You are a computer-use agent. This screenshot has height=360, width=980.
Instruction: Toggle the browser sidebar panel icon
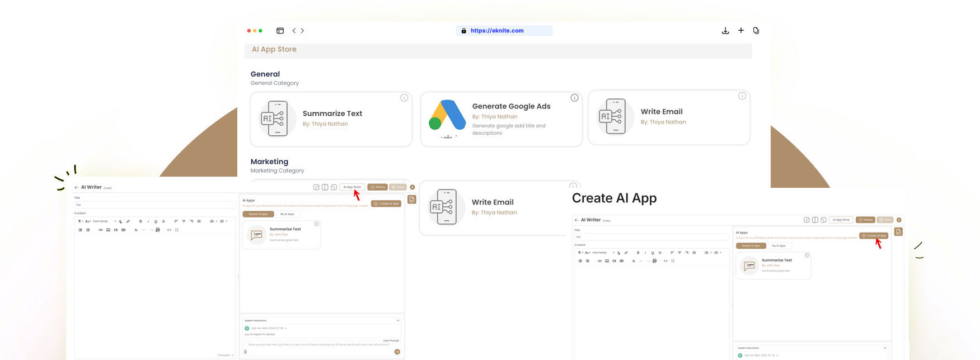coord(280,31)
